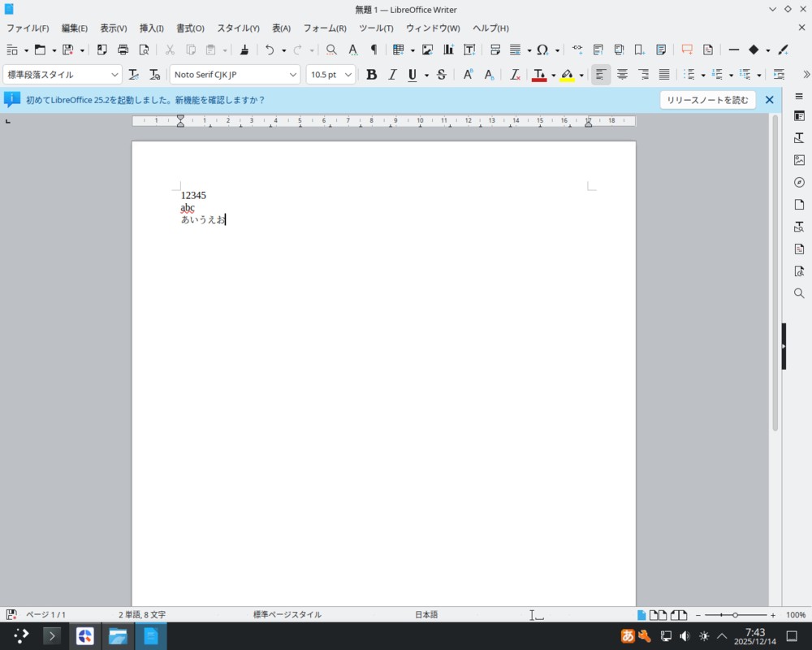
Task: Open the ツール(T) menu
Action: click(376, 28)
